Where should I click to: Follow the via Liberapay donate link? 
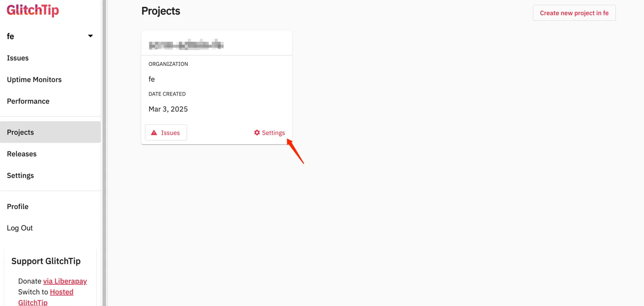click(x=65, y=281)
